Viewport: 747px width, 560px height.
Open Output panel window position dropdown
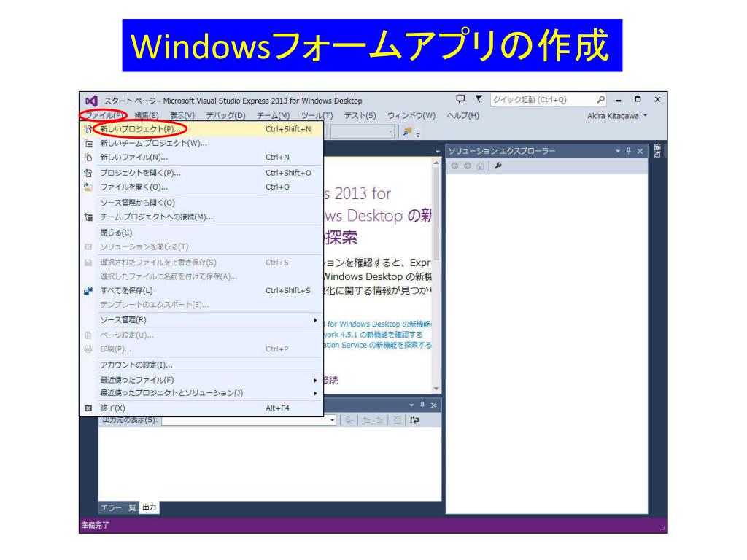click(x=411, y=405)
